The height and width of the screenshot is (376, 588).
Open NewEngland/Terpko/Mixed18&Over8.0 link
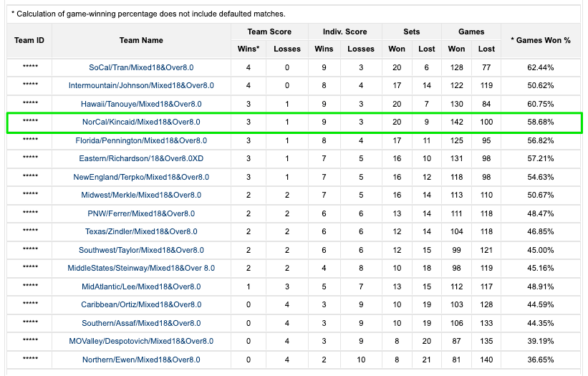pos(141,177)
